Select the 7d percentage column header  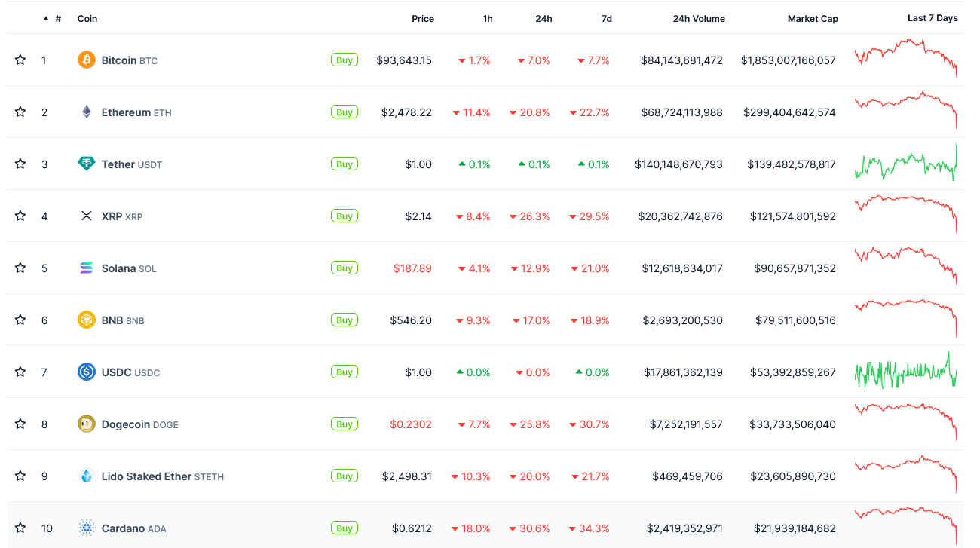607,18
